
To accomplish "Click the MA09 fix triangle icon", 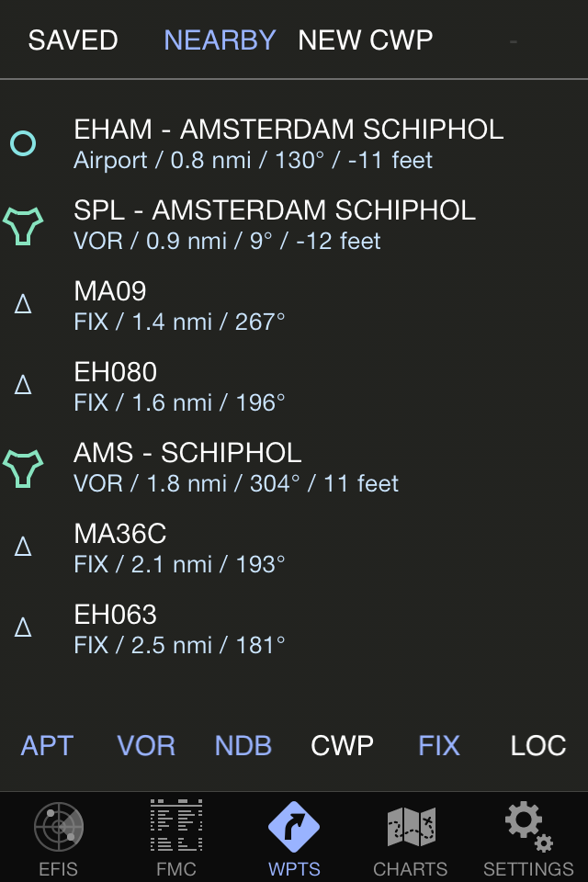I will [24, 305].
